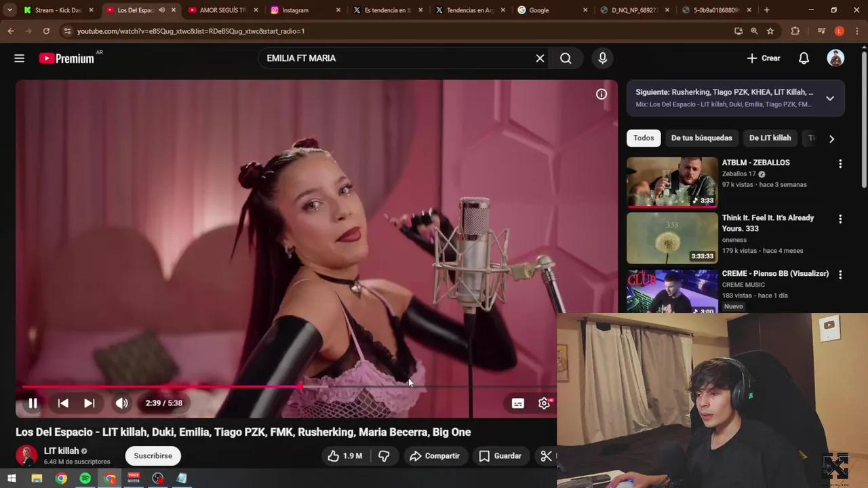Open CREME - Pienso BB video title
This screenshot has height=488, width=868.
[x=775, y=274]
